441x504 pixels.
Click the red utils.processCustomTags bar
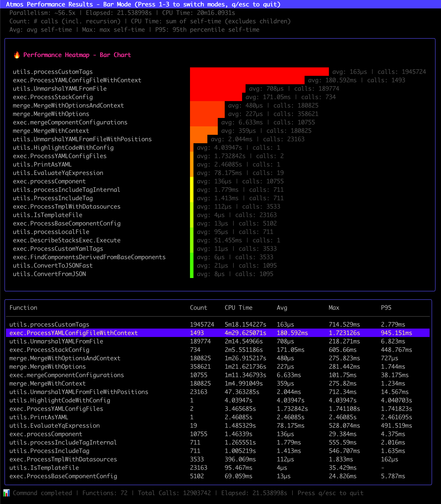tap(259, 72)
